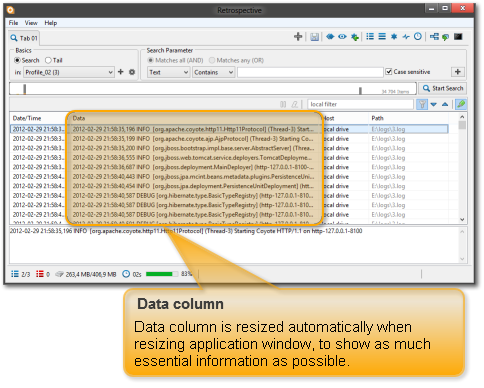Open the Help menu
The width and height of the screenshot is (484, 388).
[51, 23]
